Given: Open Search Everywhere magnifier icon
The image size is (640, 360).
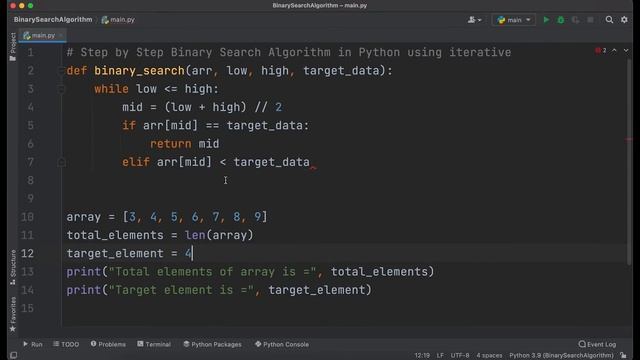Looking at the screenshot, I should [609, 20].
